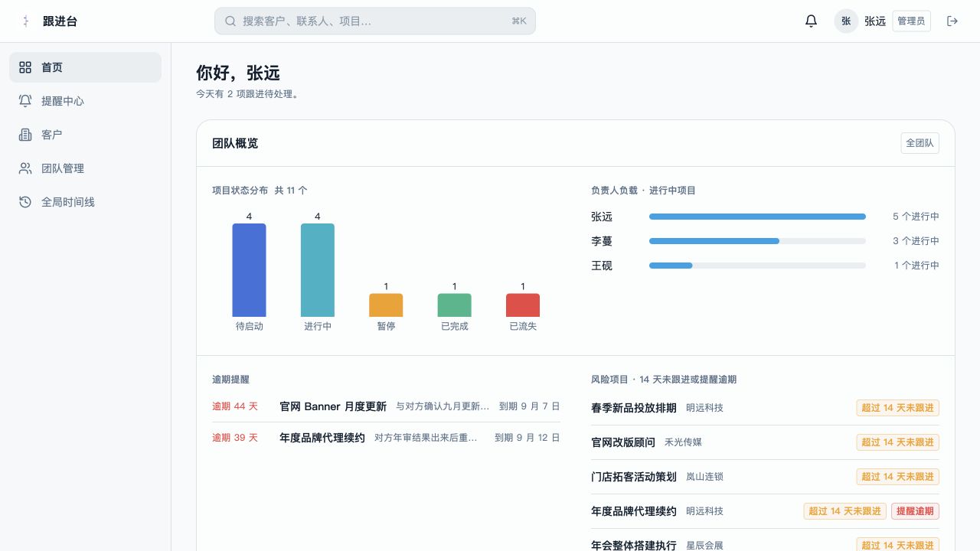Click 王砚's workload progress bar
Viewport: 980px width, 551px height.
[x=757, y=266]
